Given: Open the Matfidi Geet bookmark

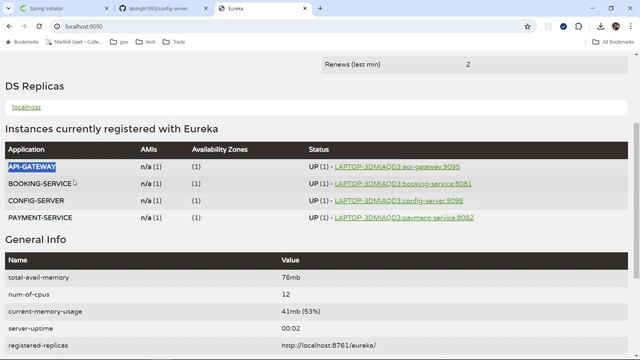Looking at the screenshot, I should pyautogui.click(x=74, y=42).
